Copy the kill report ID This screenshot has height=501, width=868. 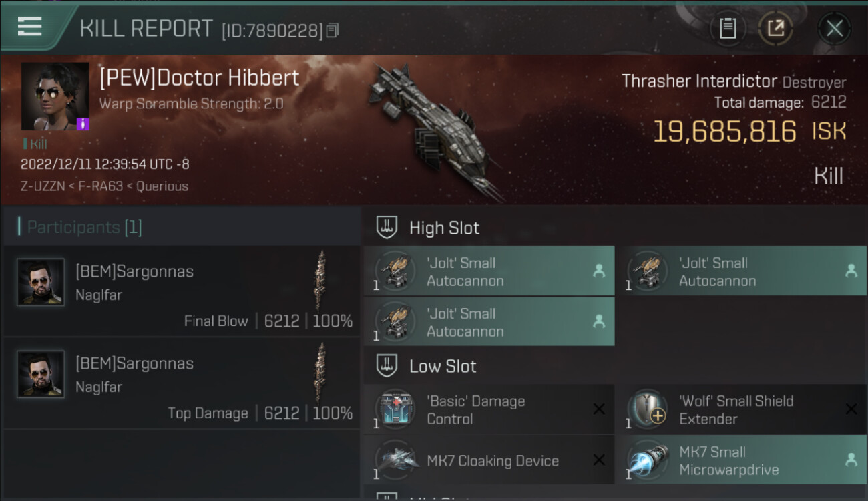pos(333,30)
